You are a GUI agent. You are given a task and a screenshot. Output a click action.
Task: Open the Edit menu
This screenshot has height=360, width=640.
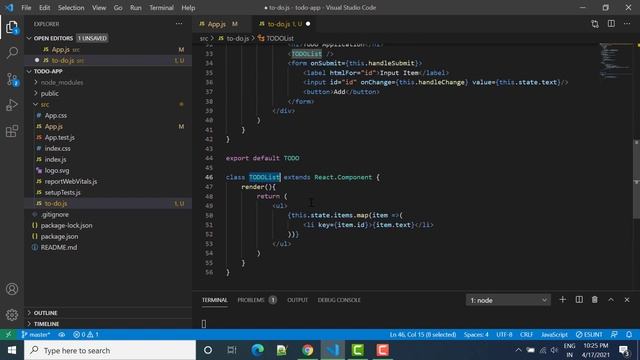pyautogui.click(x=44, y=7)
